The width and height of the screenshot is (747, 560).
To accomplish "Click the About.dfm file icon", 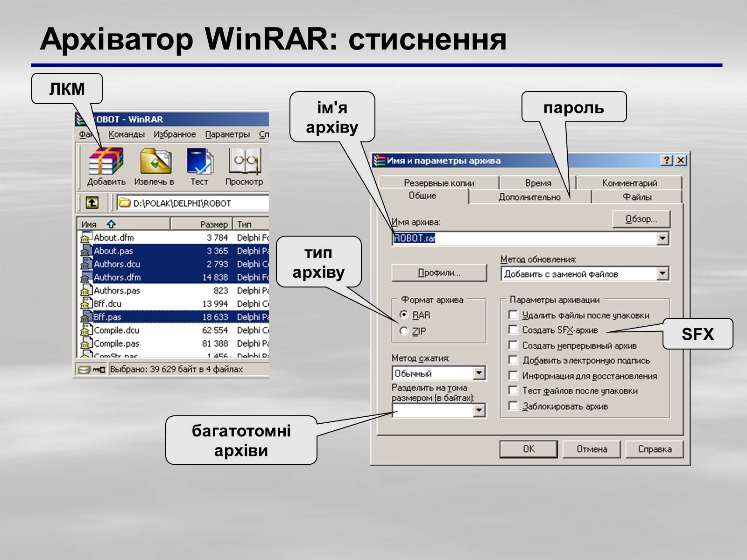I will (86, 238).
